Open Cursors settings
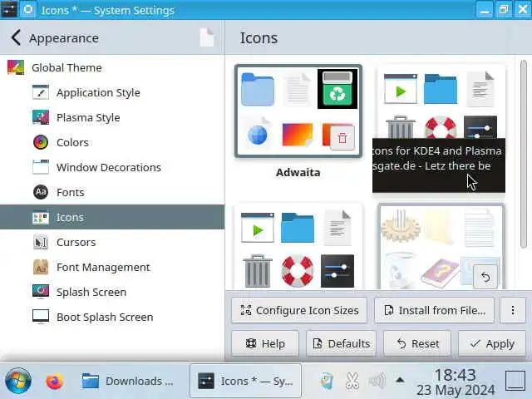 [112, 242]
